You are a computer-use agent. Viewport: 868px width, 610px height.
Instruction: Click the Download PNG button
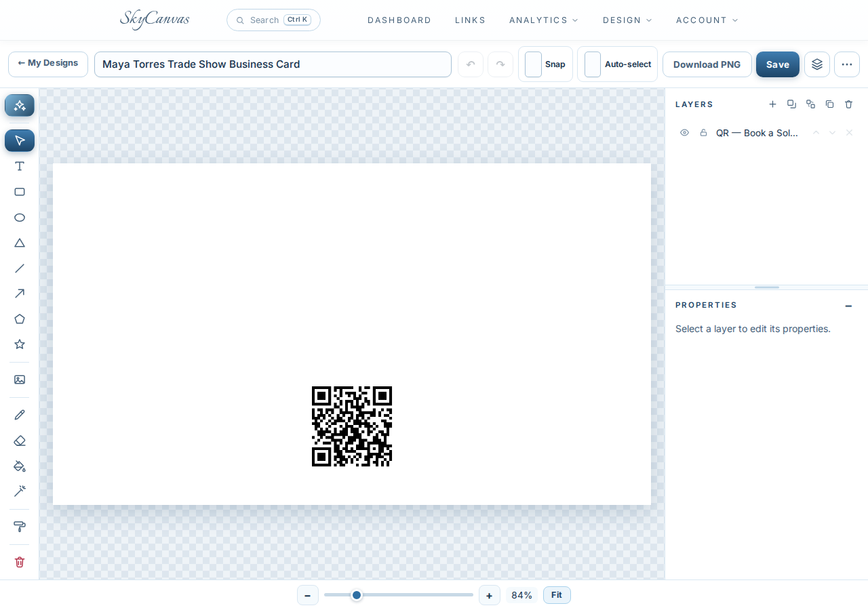[707, 64]
